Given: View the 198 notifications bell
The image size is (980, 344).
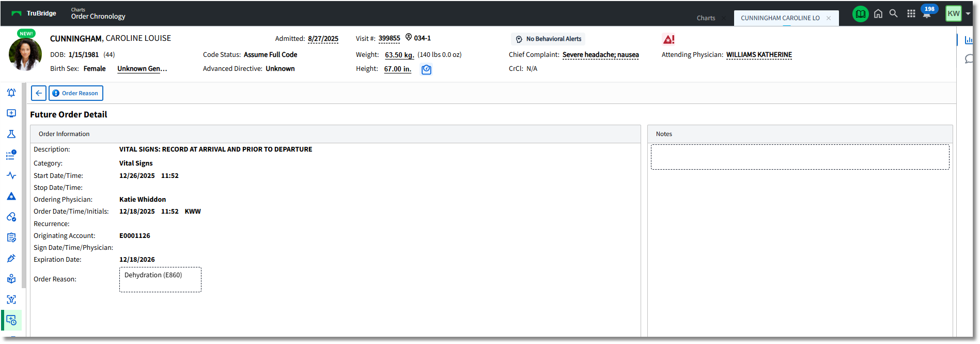Looking at the screenshot, I should (x=928, y=13).
